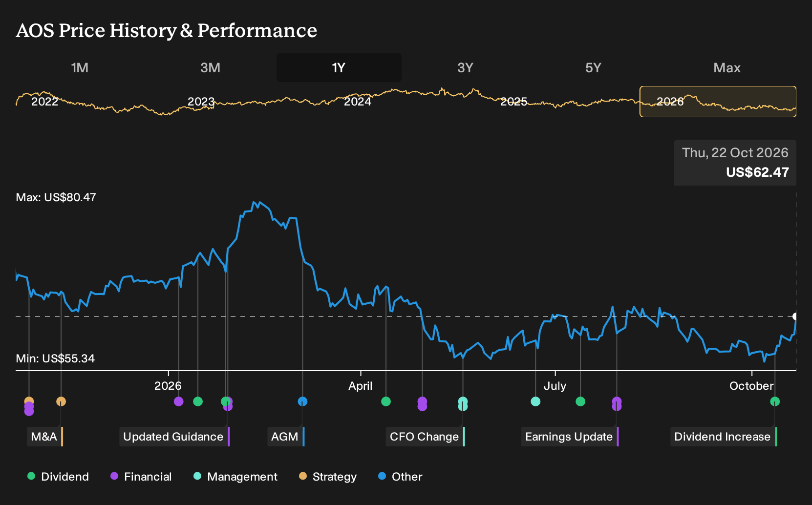Jump to 2022 on the mini chart

[x=44, y=102]
